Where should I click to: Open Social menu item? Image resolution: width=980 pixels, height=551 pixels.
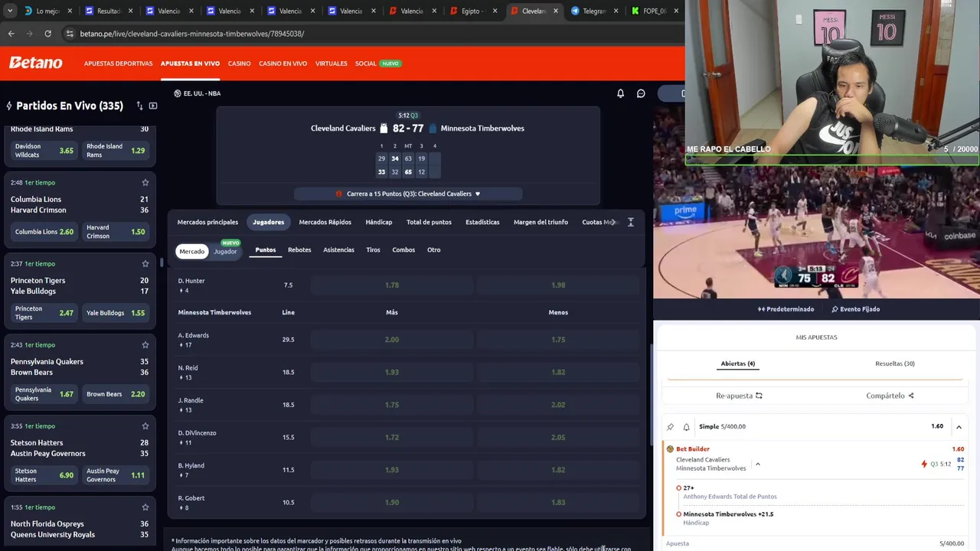pos(366,64)
